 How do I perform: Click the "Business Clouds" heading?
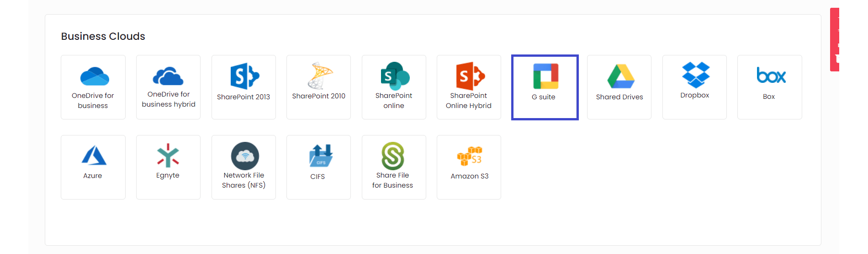tap(103, 36)
